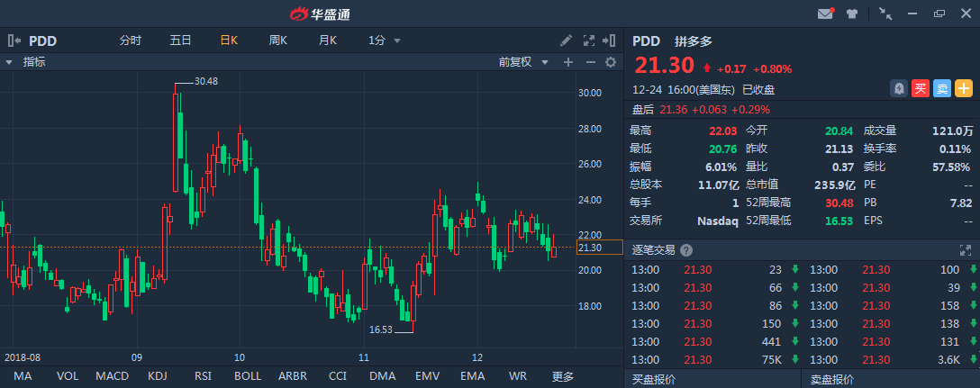The width and height of the screenshot is (980, 388).
Task: Collapse the right quote panel icon
Action: point(609,41)
